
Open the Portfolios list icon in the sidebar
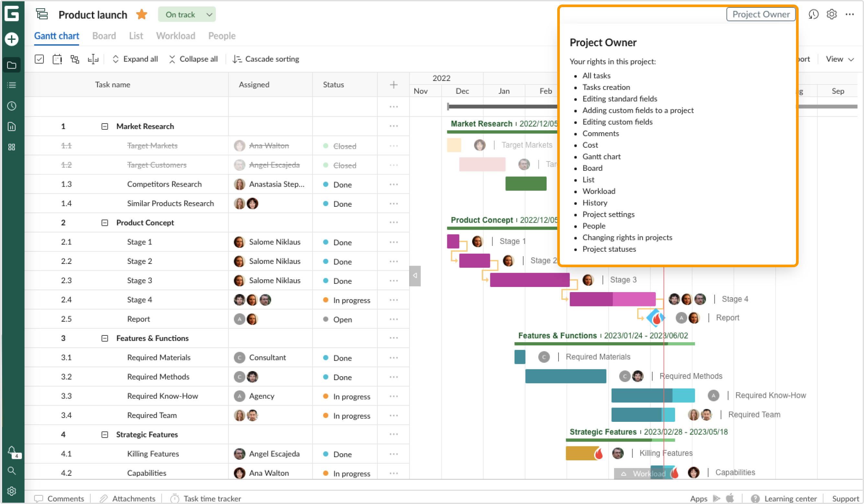(12, 85)
